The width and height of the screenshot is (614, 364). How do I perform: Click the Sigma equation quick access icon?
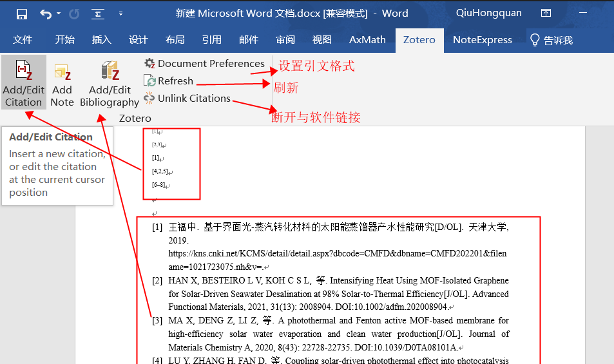pyautogui.click(x=97, y=14)
